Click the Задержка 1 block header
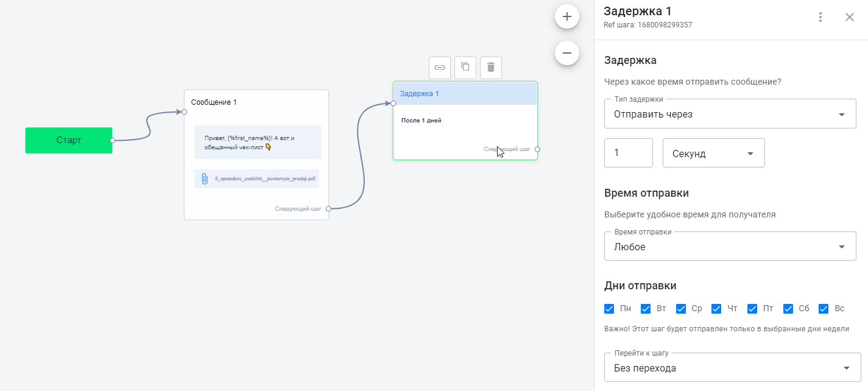868x391 pixels. (465, 94)
